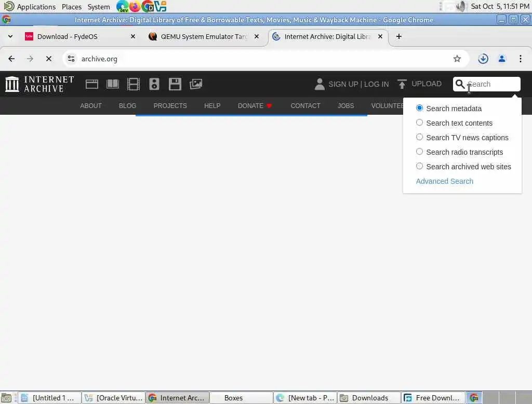Select Search archived web sites option
This screenshot has height=404, width=532.
pyautogui.click(x=419, y=166)
